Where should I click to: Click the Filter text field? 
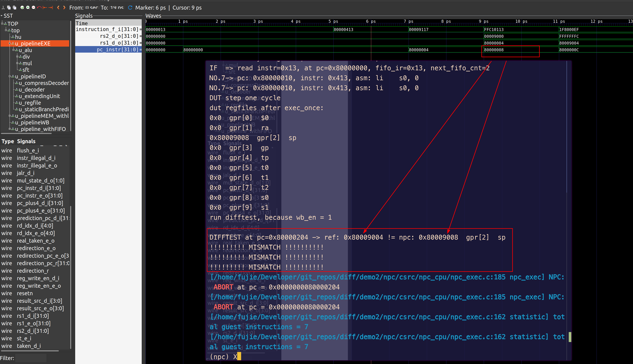(31, 358)
